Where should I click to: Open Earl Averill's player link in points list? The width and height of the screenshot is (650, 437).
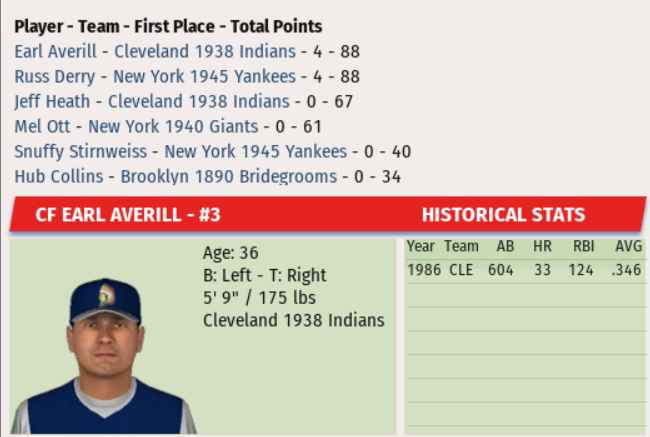coord(58,51)
